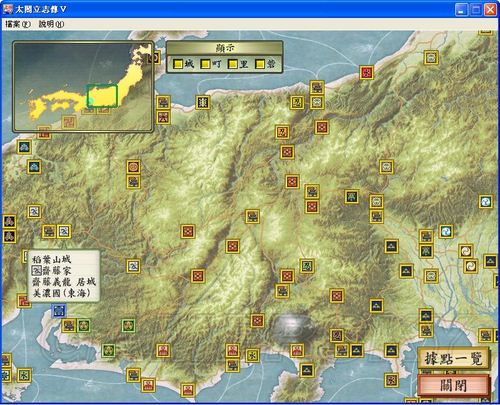Select the red castle icon left of tooltip bottom
Screen dimensions: 500x405
tap(24, 301)
